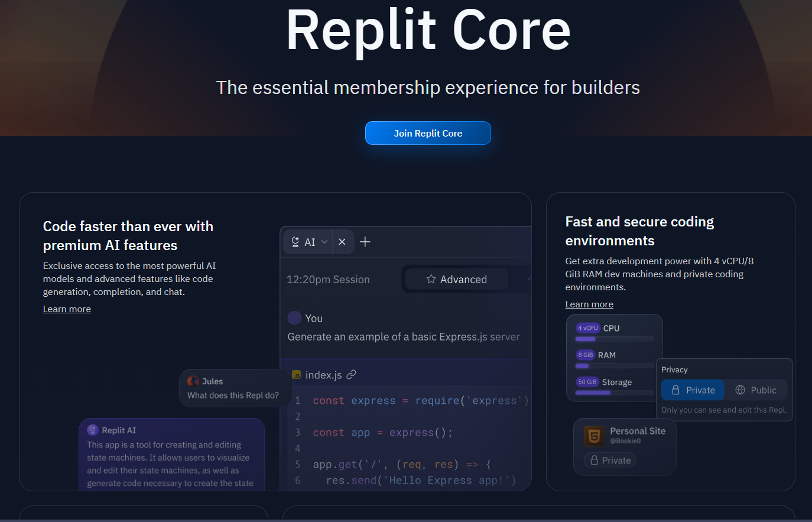Click 'Code faster than ever' heading
Viewport: 812px width, 522px height.
128,236
